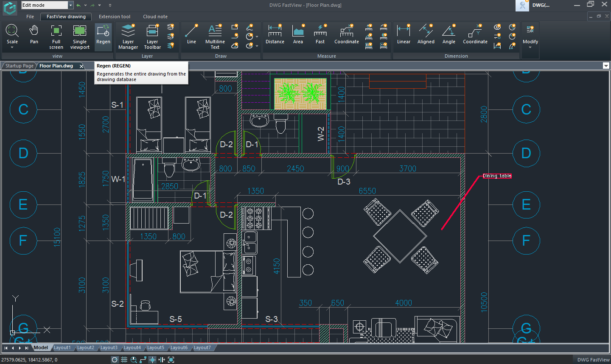Open the File menu
The image size is (611, 364).
click(30, 17)
